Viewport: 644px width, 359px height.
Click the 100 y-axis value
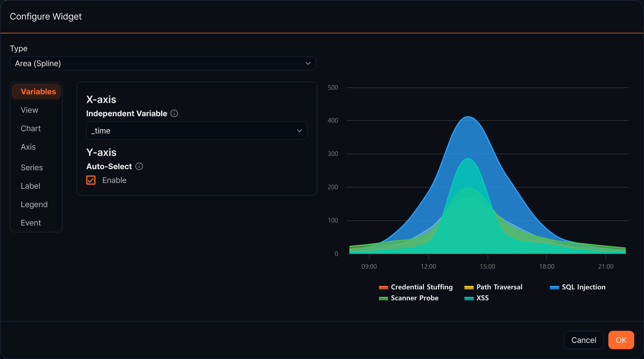pyautogui.click(x=333, y=220)
